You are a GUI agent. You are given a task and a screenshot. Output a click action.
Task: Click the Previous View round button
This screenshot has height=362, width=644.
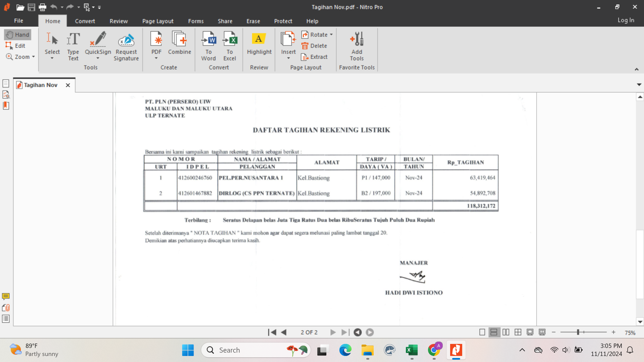pos(358,332)
